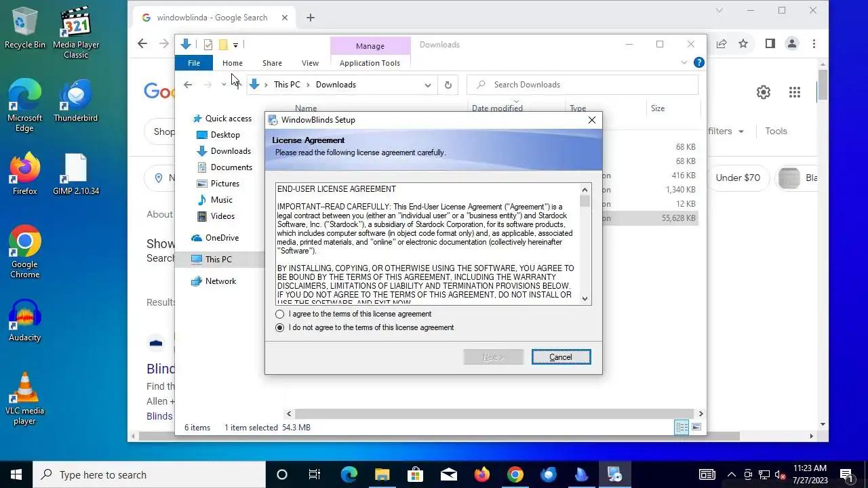Select Quick access in navigation pane
This screenshot has width=868, height=488.
(x=222, y=119)
